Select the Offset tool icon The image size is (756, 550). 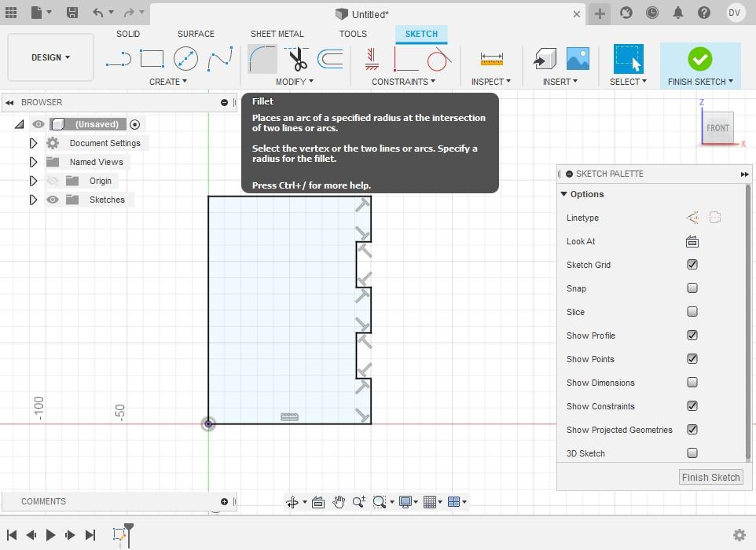click(x=330, y=59)
